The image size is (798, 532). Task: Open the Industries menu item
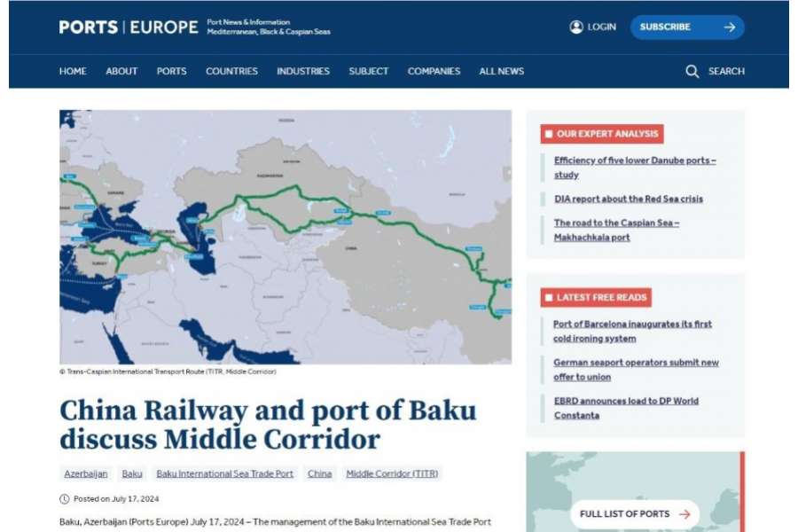(303, 71)
